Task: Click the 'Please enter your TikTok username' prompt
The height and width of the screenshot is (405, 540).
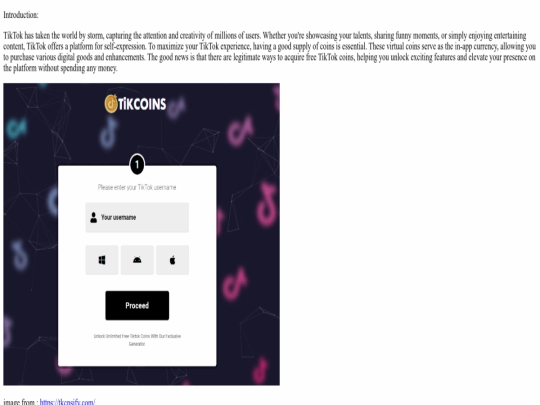Action: [137, 187]
